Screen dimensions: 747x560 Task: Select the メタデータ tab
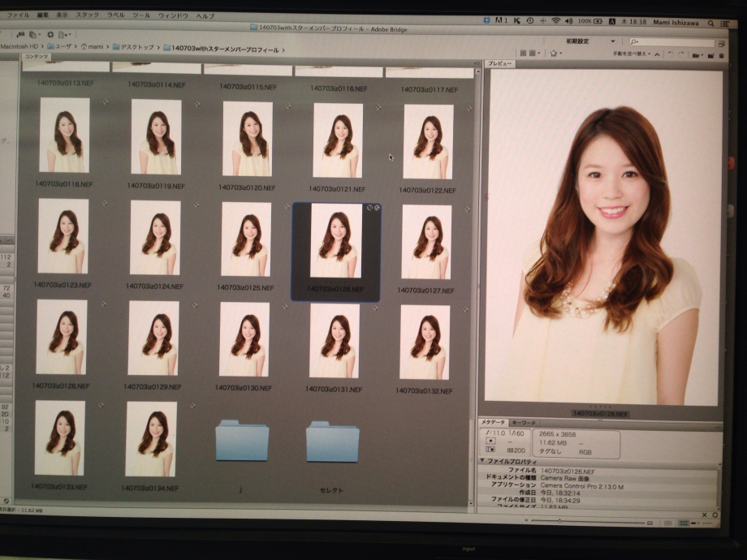coord(493,422)
